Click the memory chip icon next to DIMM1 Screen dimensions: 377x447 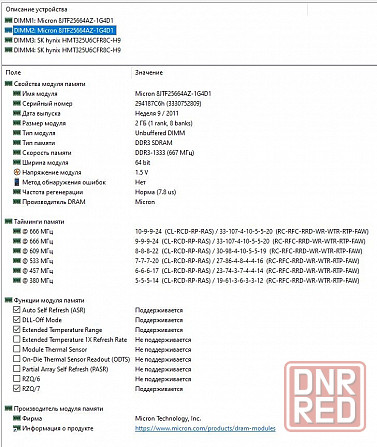point(9,21)
